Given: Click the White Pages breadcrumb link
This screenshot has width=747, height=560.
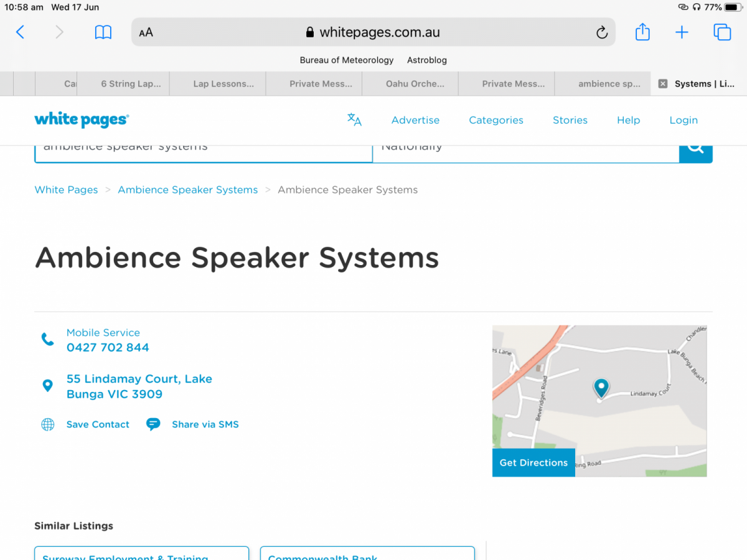Looking at the screenshot, I should pyautogui.click(x=66, y=190).
